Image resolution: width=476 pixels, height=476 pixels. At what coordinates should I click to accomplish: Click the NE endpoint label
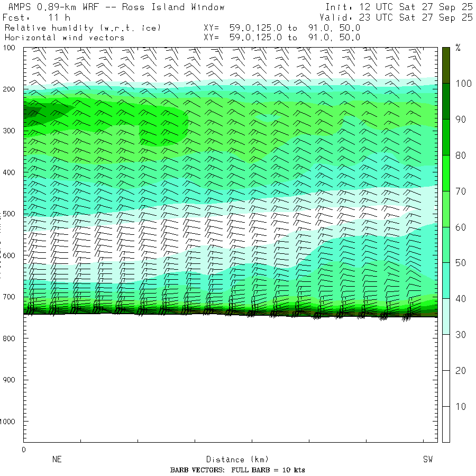pos(57,459)
